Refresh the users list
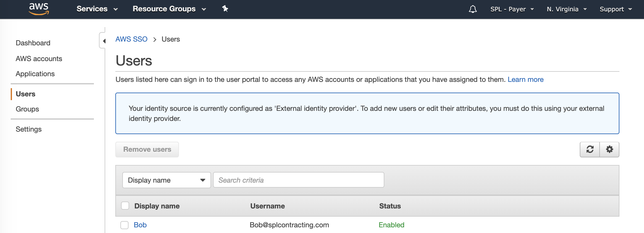644x233 pixels. pos(590,149)
